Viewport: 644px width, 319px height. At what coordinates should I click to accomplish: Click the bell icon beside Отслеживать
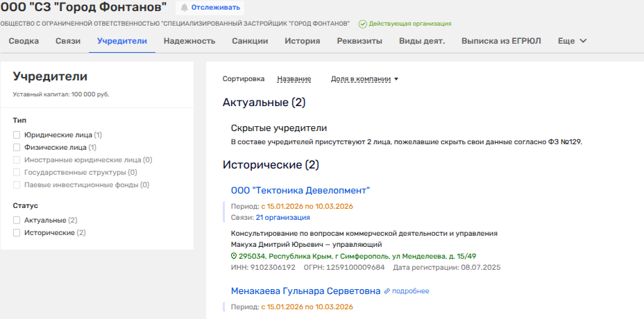coord(184,8)
